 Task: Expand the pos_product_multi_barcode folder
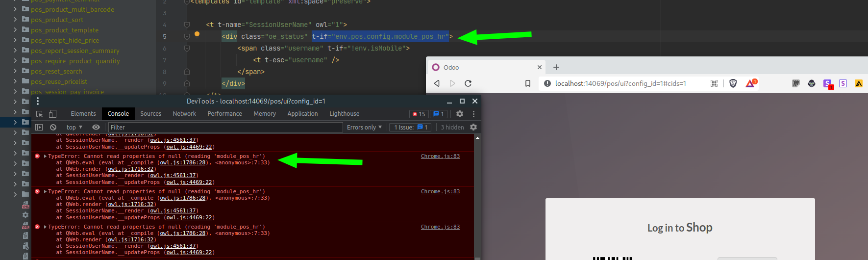(15, 9)
